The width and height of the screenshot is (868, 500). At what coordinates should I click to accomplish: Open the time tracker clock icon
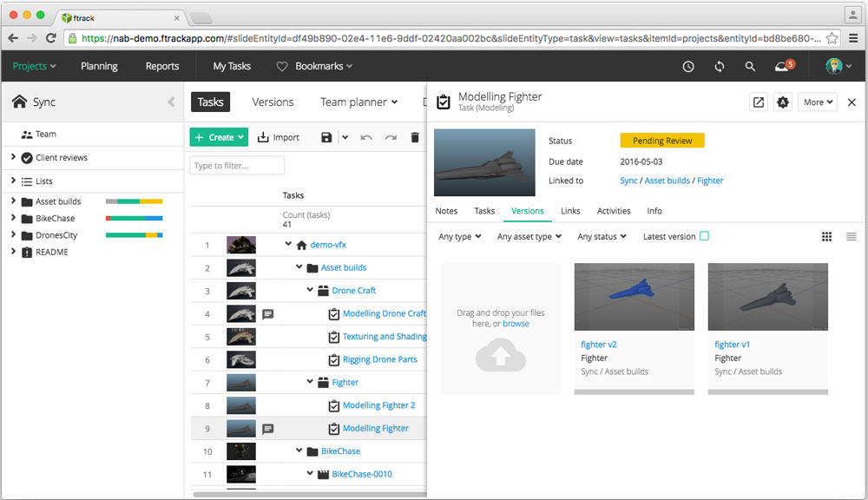pos(688,67)
